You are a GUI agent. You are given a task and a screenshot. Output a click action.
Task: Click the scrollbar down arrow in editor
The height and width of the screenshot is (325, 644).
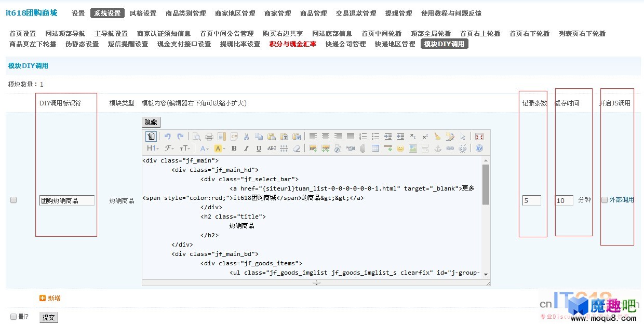coord(486,274)
